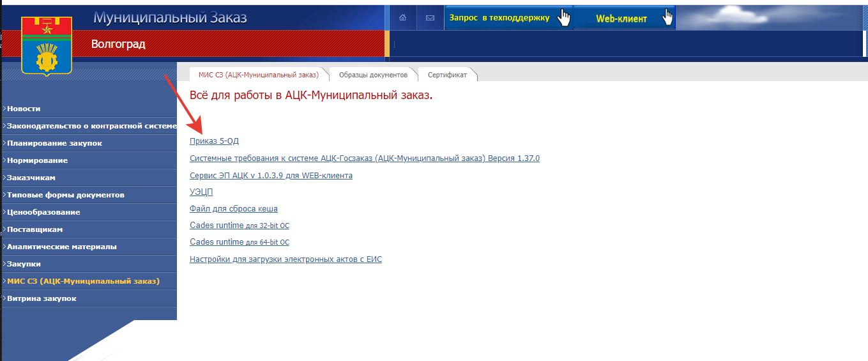This screenshot has height=361, width=868.
Task: Expand Новости in the sidebar menu
Action: [24, 109]
